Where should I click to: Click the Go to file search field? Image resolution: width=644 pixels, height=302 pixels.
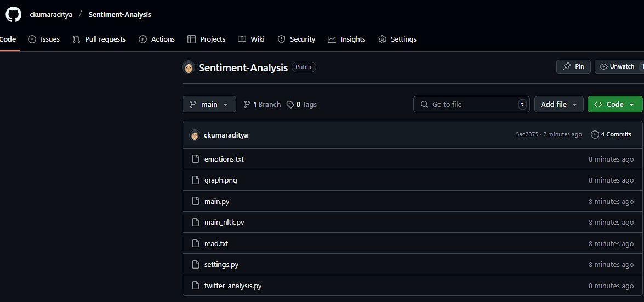pos(471,104)
